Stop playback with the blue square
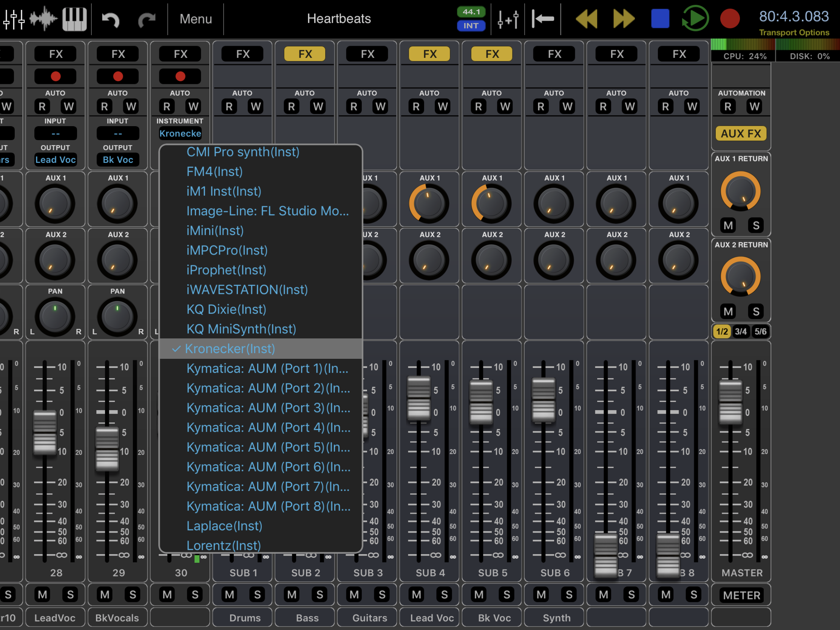Viewport: 840px width, 630px height. (660, 19)
